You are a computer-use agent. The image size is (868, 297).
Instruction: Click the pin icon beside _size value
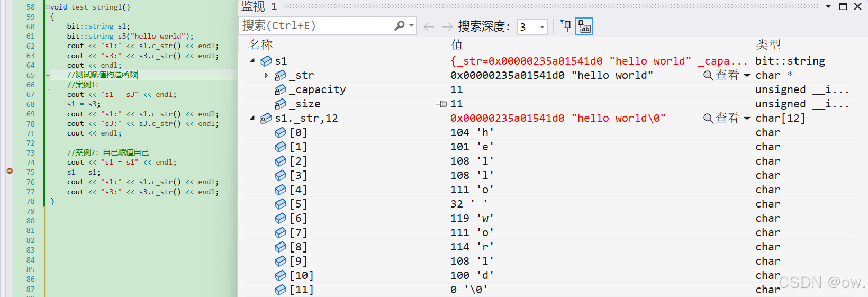(x=442, y=104)
